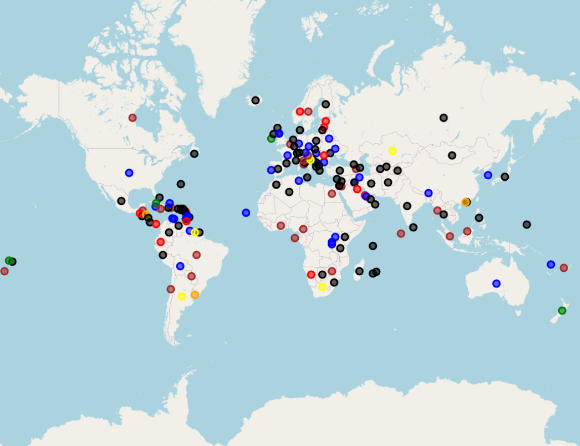The image size is (580, 446).
Task: Select the black marker in western Mexico
Action: pos(121,201)
